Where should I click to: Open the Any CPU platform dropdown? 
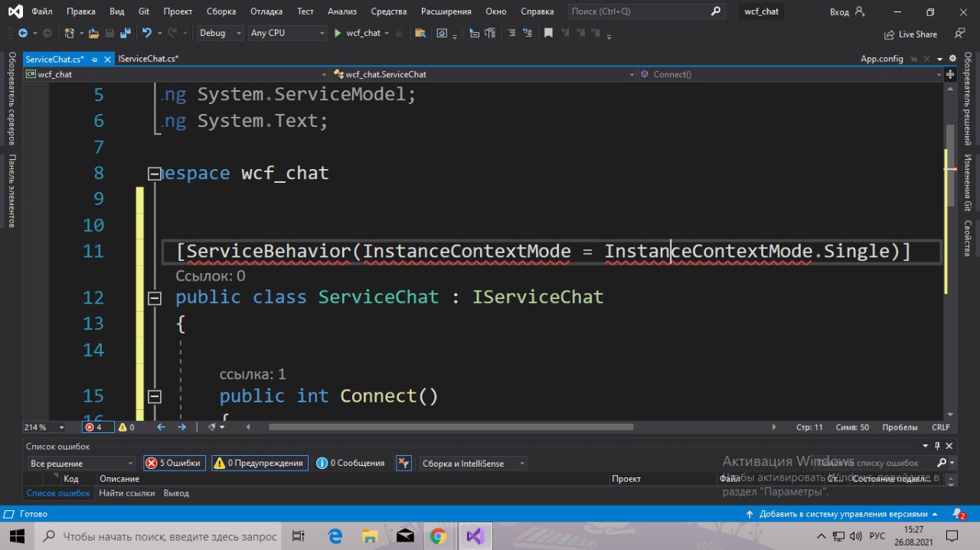pyautogui.click(x=288, y=33)
